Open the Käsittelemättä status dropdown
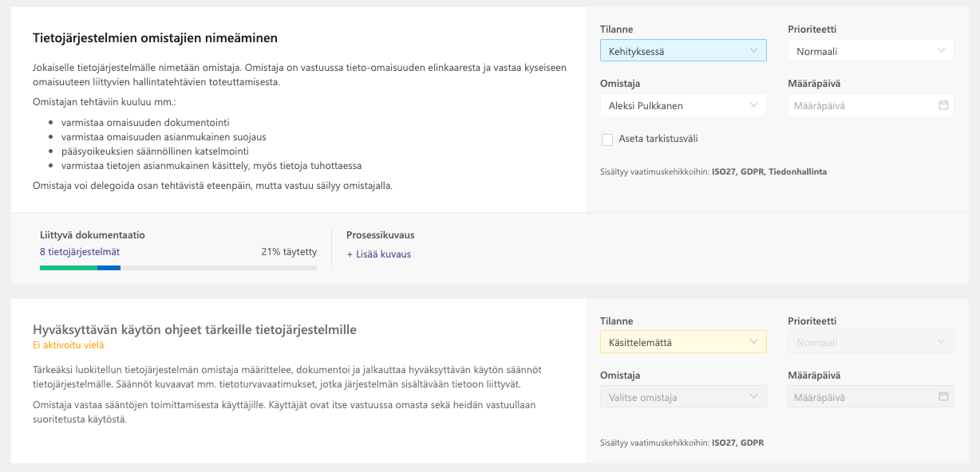 [683, 342]
